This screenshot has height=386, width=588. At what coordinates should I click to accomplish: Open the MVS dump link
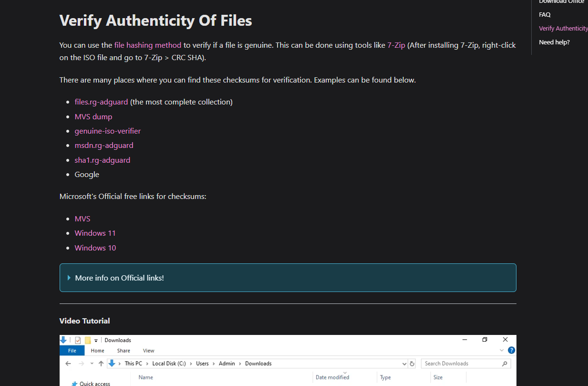pos(93,116)
